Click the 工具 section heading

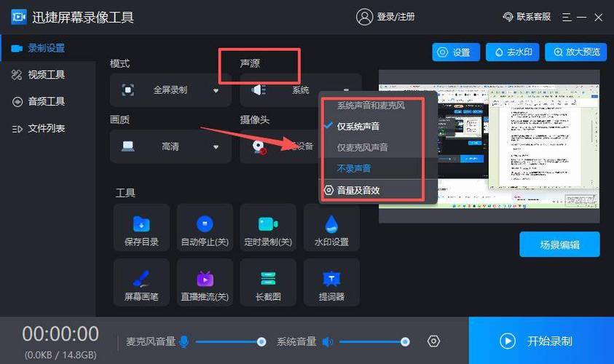pyautogui.click(x=125, y=193)
